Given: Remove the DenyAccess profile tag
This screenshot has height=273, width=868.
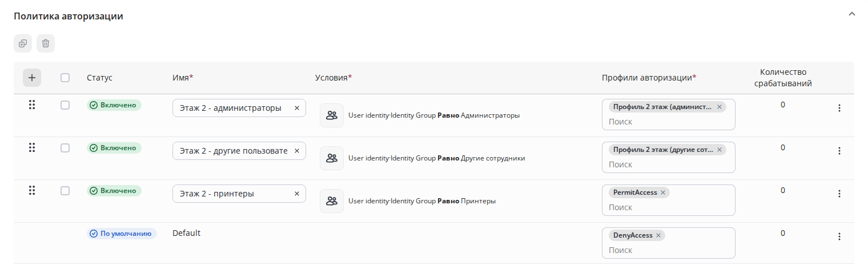Looking at the screenshot, I should tap(658, 235).
